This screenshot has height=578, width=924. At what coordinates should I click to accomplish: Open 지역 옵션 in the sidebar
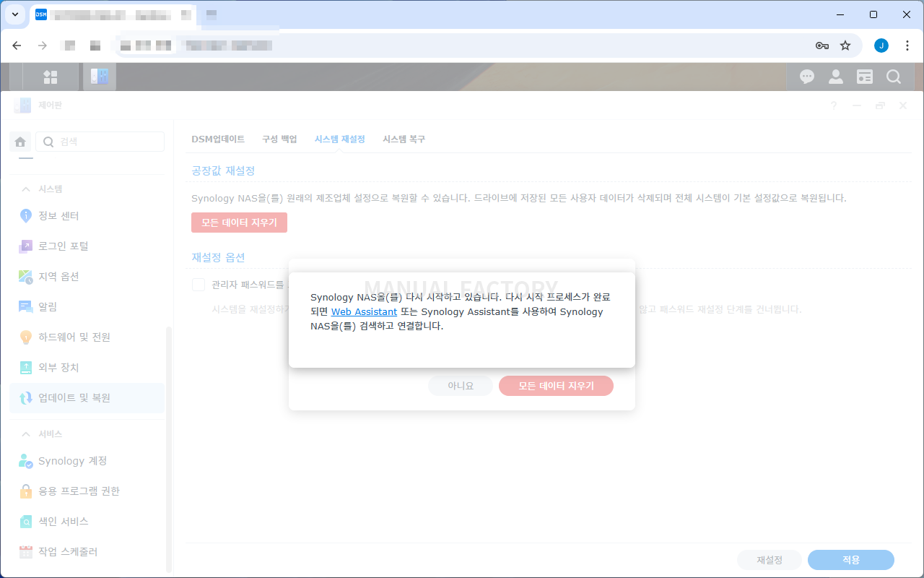click(87, 276)
